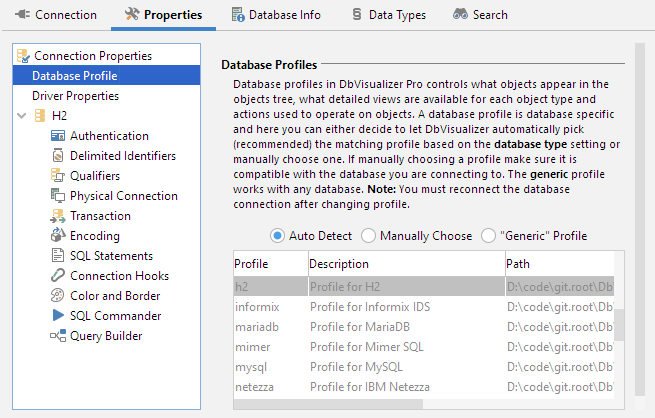This screenshot has height=418, width=655.
Task: Click the Transaction icon in the tree
Action: click(57, 216)
